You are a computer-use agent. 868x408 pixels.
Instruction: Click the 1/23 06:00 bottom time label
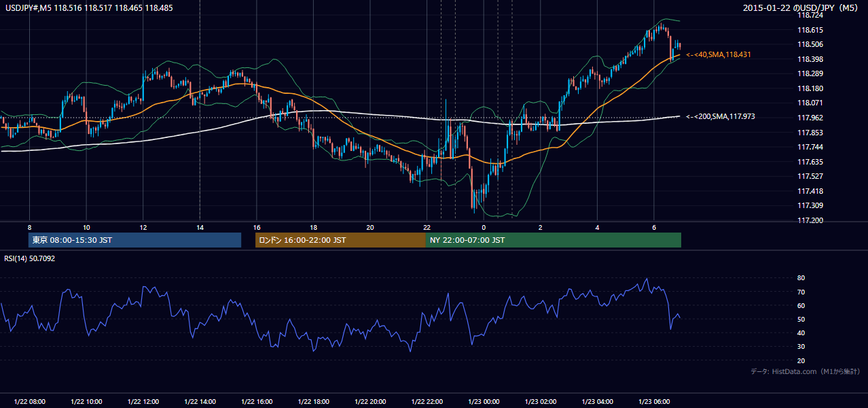point(654,402)
